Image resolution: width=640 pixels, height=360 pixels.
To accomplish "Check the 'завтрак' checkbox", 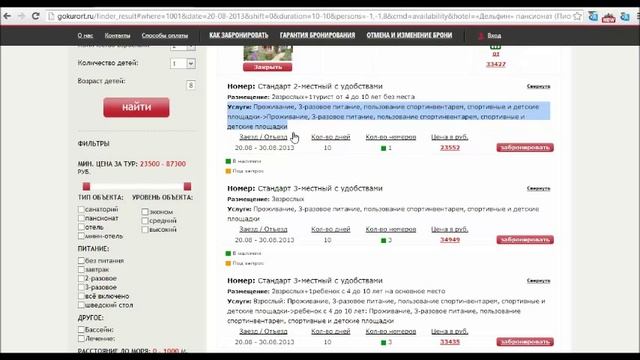I will click(x=81, y=269).
